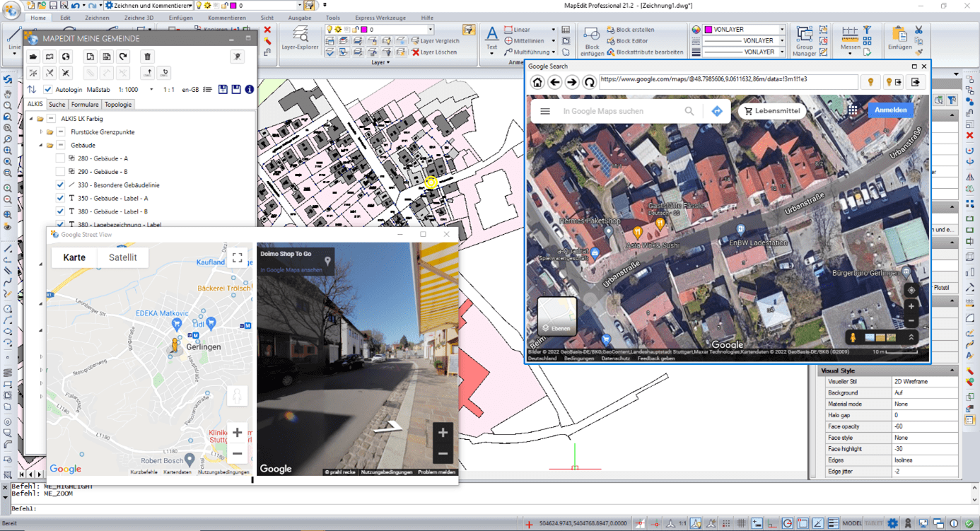Uncheck 380 - Gebäude - Label - B
Image resolution: width=980 pixels, height=531 pixels.
point(60,211)
